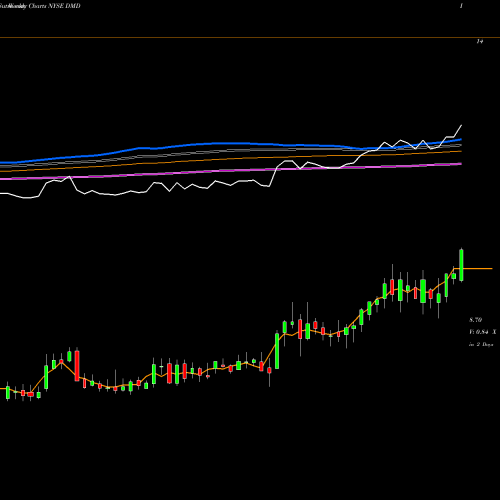Click the '8.70' price label

click(x=476, y=320)
